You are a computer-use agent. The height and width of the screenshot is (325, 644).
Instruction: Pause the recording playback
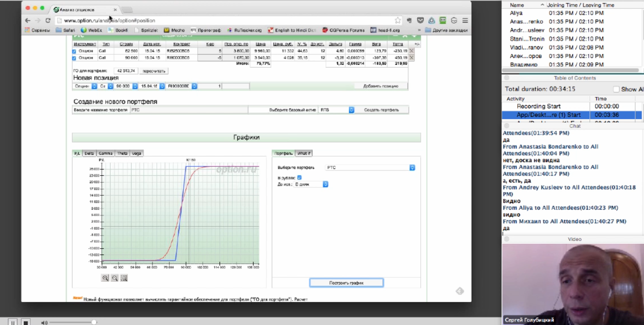(13, 322)
